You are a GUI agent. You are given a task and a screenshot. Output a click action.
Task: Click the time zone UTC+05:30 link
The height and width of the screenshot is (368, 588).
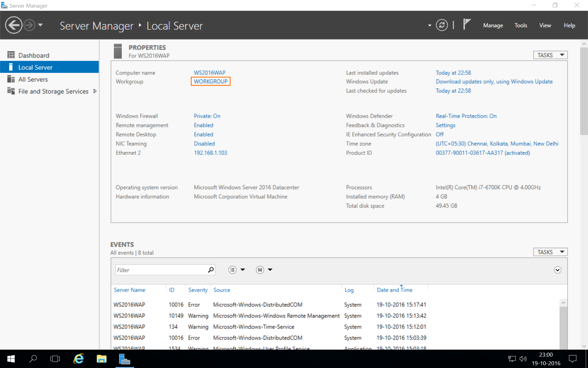point(497,144)
